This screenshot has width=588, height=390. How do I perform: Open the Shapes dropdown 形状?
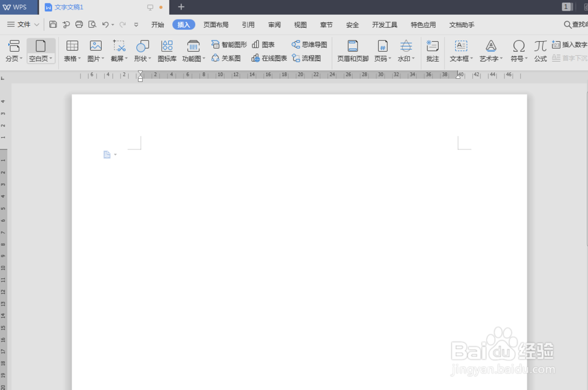coord(142,51)
